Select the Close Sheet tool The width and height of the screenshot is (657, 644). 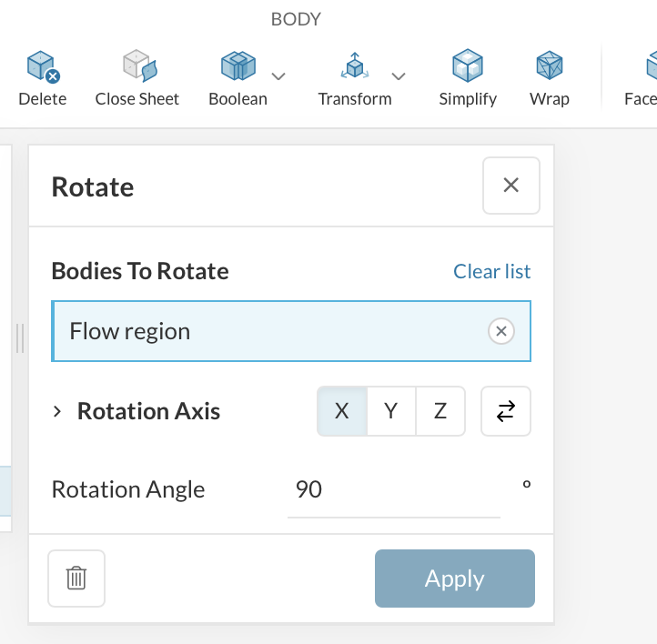pyautogui.click(x=137, y=67)
